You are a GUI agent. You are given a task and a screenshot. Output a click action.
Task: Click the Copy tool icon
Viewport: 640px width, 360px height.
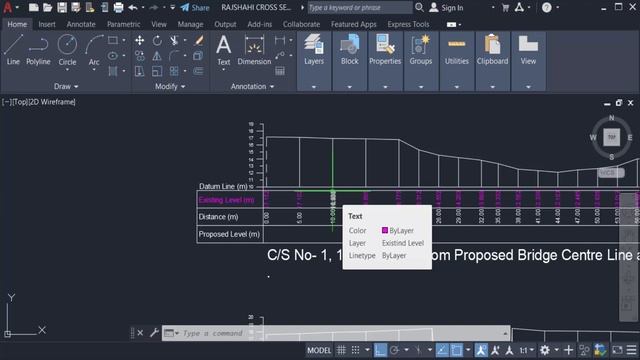(140, 56)
